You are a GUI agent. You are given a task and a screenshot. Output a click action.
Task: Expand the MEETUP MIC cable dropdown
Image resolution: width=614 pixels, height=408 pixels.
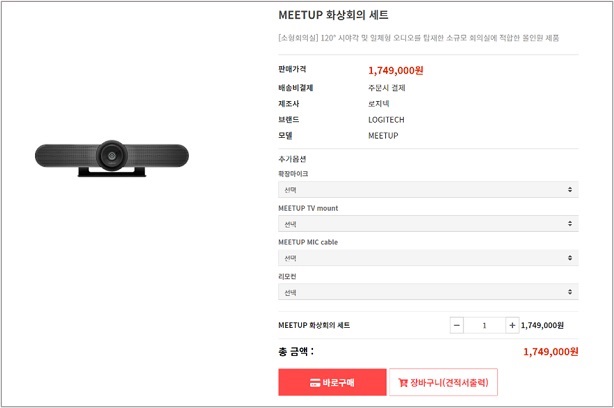click(427, 258)
